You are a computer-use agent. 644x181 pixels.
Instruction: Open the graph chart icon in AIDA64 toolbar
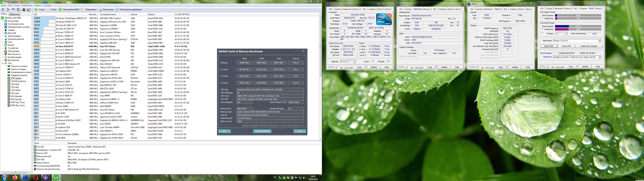coord(29,10)
